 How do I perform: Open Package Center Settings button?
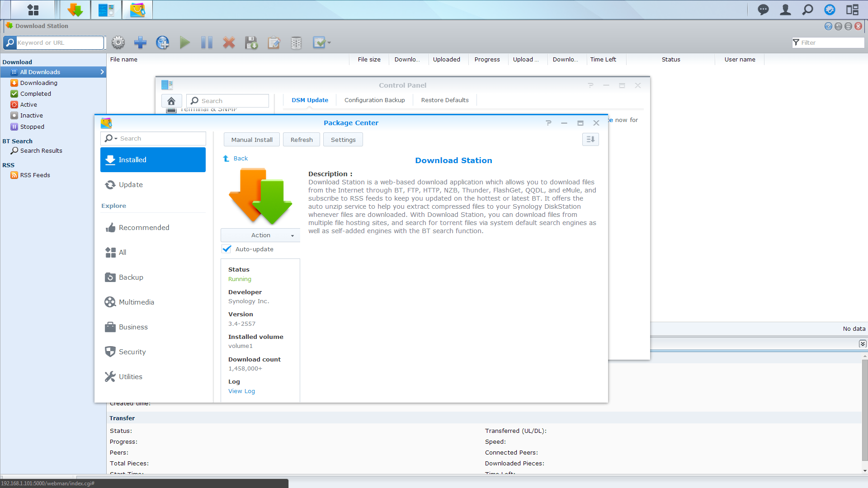343,140
